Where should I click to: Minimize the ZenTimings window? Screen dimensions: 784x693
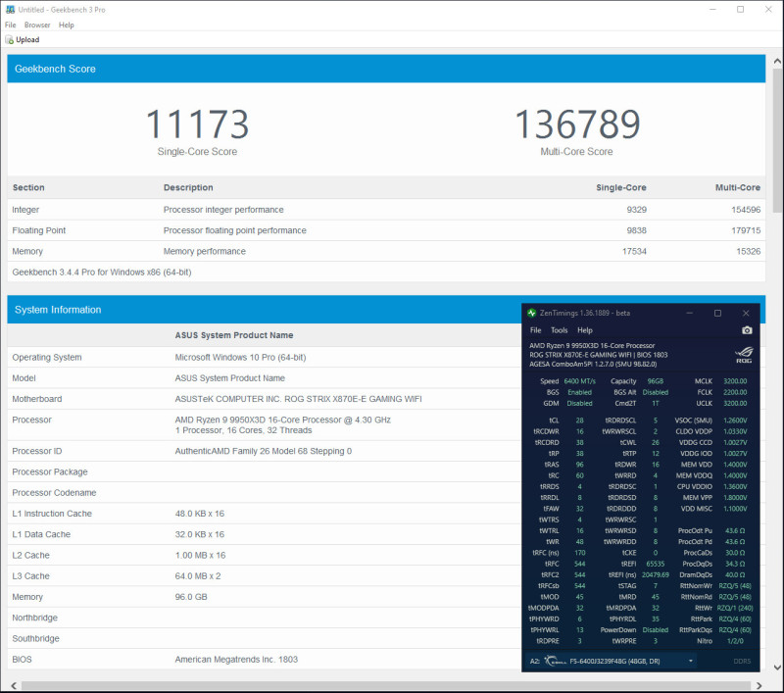pyautogui.click(x=690, y=313)
